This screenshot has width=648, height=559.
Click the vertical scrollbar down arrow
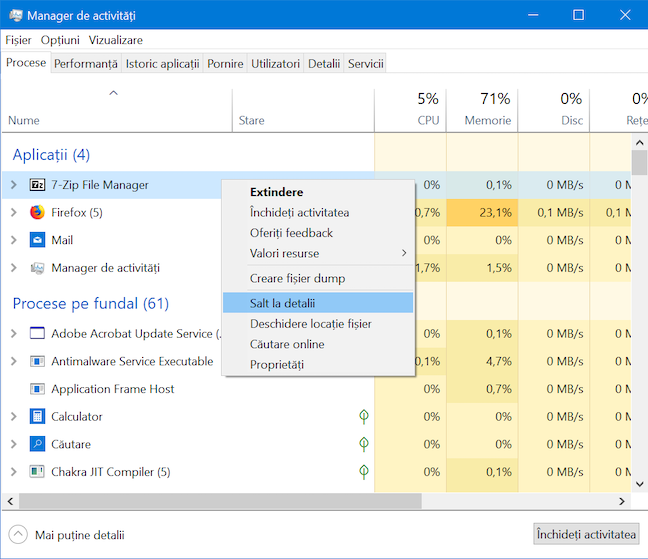(x=639, y=484)
